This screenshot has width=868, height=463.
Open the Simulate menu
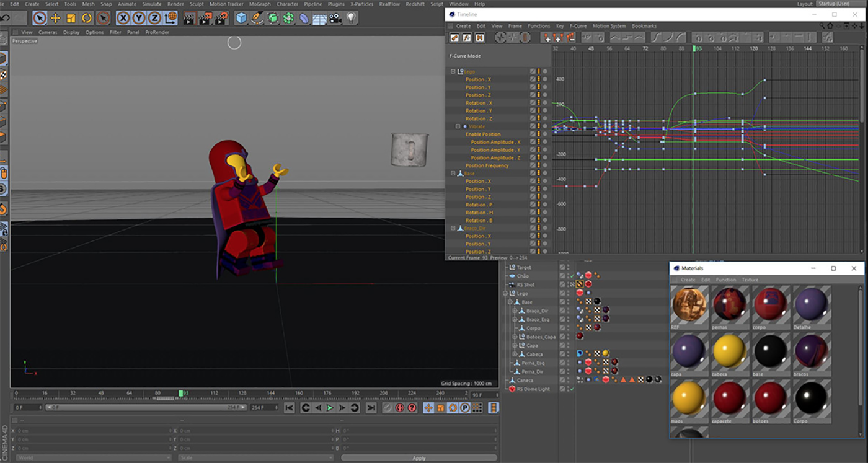coord(152,4)
